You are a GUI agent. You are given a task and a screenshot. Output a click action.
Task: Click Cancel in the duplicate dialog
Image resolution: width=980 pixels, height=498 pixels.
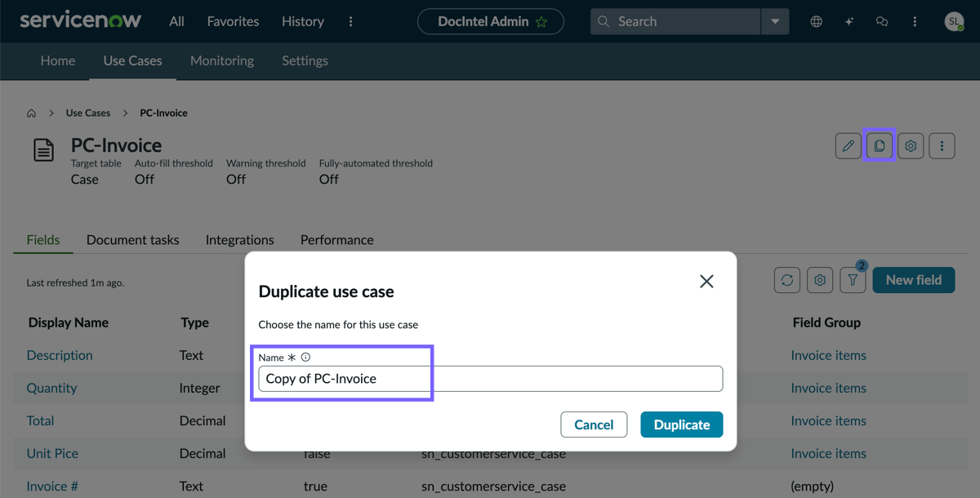[x=594, y=425]
